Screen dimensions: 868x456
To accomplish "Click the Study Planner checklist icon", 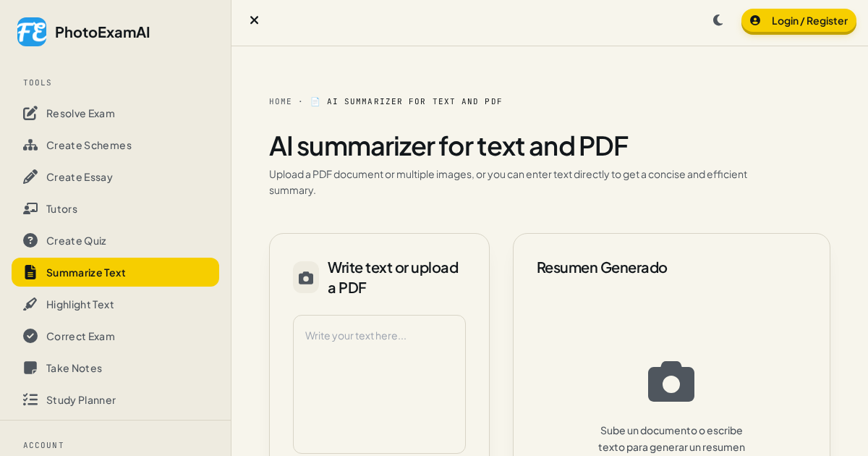I will 30,400.
